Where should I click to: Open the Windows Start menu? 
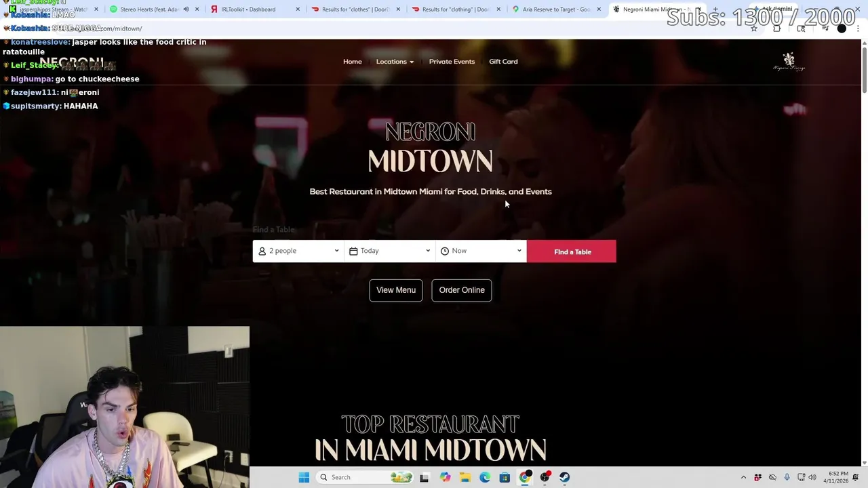pos(304,477)
